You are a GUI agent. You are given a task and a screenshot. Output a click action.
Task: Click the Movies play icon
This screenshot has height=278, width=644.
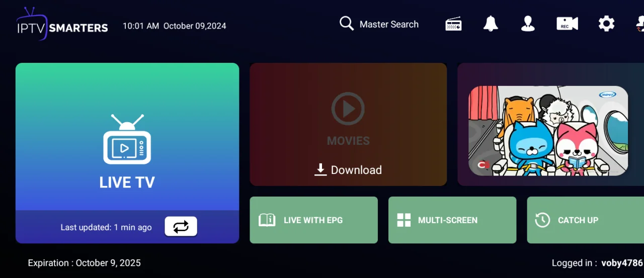coord(348,109)
